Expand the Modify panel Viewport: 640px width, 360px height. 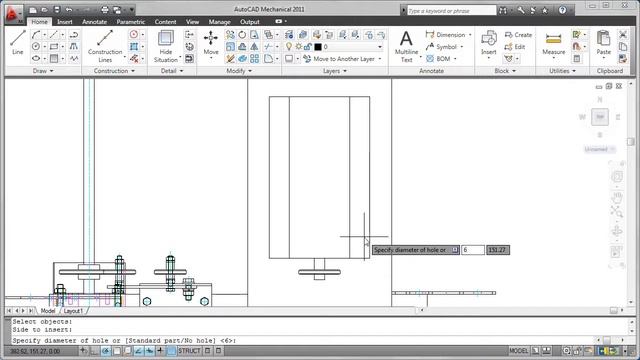pyautogui.click(x=239, y=71)
